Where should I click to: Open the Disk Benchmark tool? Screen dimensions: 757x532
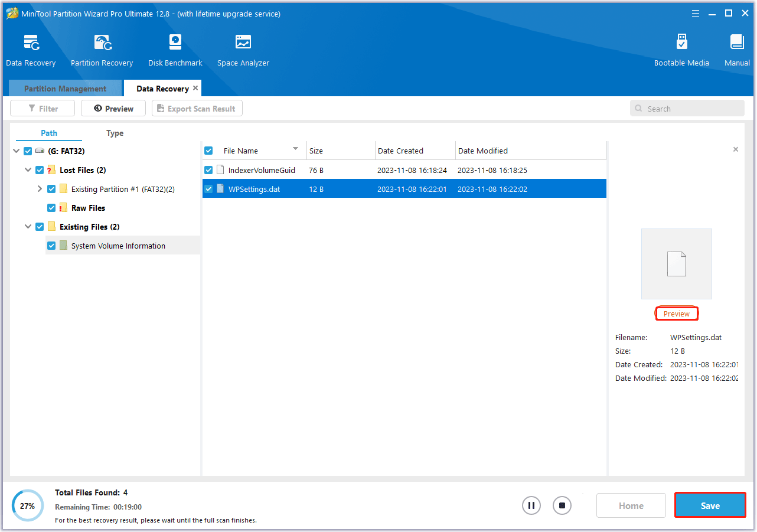point(175,44)
